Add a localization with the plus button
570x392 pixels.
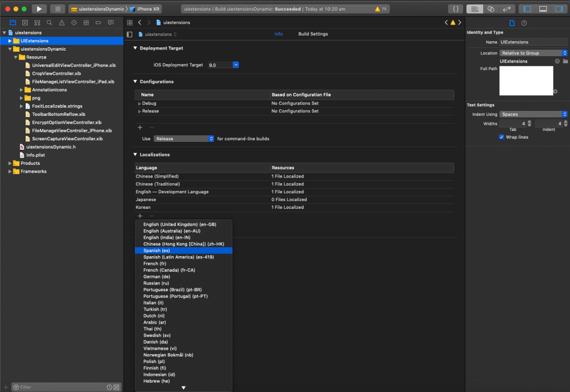140,216
